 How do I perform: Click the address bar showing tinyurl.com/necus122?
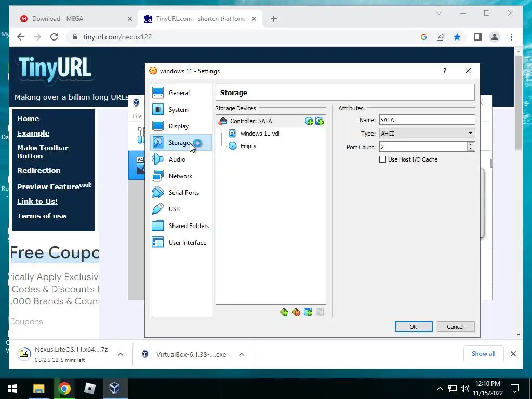tap(117, 37)
